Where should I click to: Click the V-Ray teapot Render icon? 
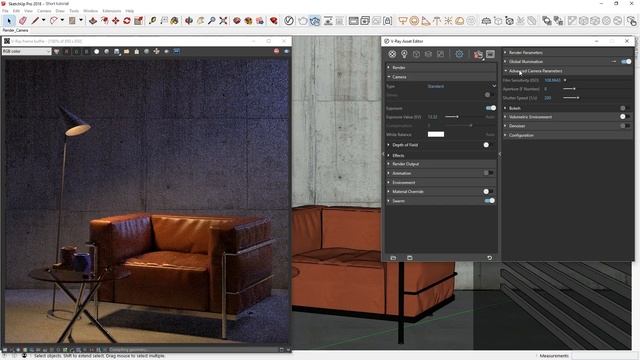tap(303, 20)
